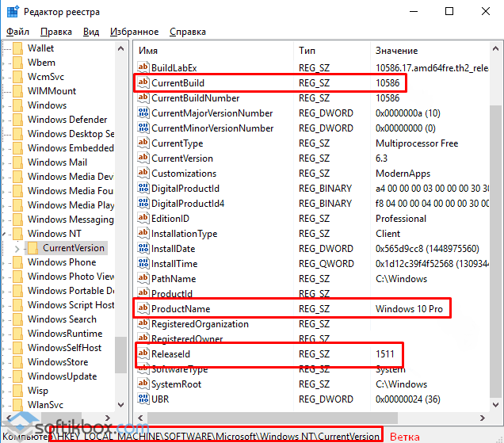Screen dimensions: 504x443
Task: Click the DWORD icon beside CurrentMajorVersionNumber
Action: tap(143, 113)
